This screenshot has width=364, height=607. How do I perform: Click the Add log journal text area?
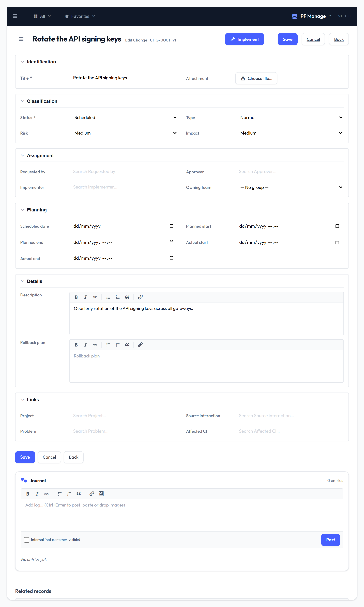point(182,515)
